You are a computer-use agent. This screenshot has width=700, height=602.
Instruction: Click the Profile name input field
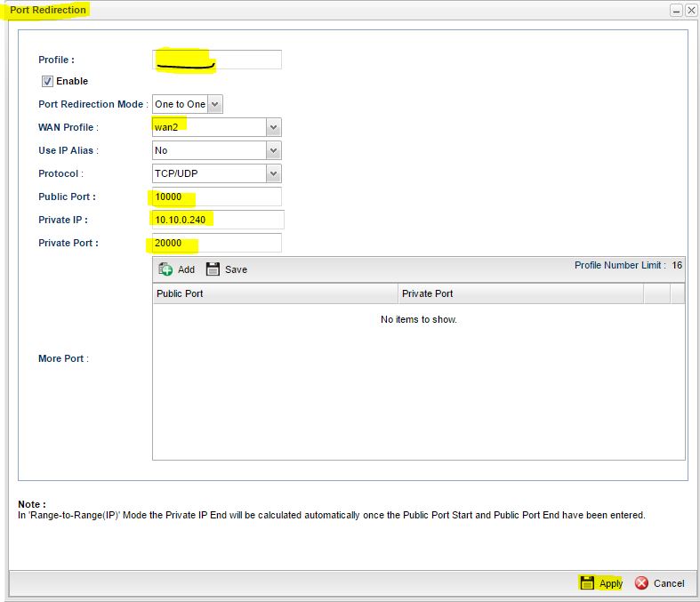pyautogui.click(x=217, y=60)
